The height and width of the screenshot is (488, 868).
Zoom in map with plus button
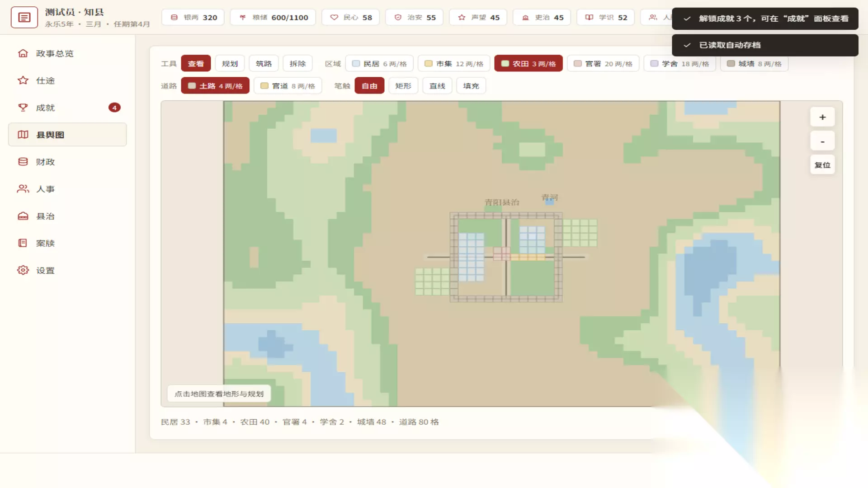pos(822,117)
